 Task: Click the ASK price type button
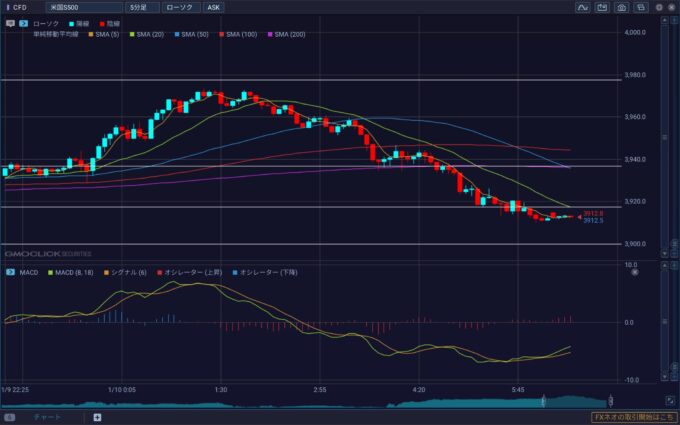click(214, 7)
